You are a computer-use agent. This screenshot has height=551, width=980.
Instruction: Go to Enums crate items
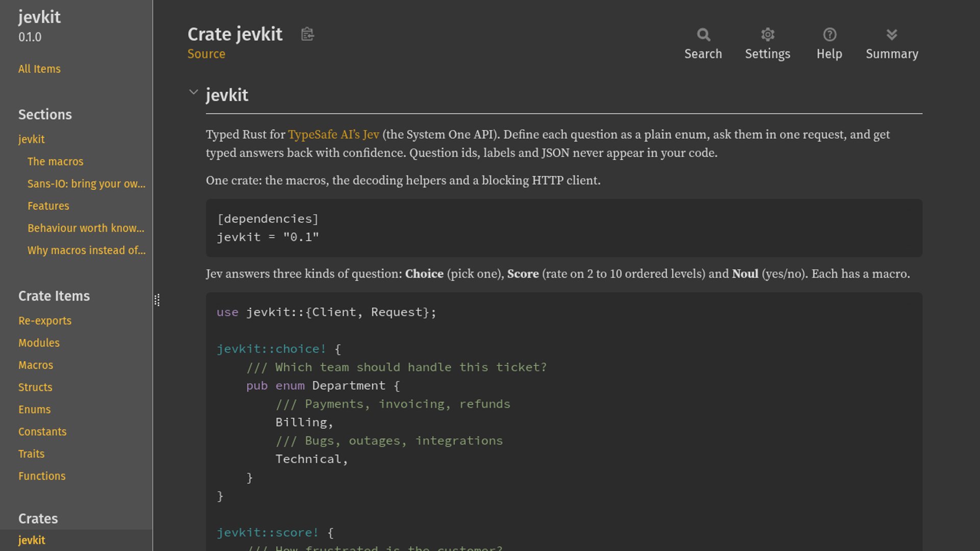click(34, 410)
